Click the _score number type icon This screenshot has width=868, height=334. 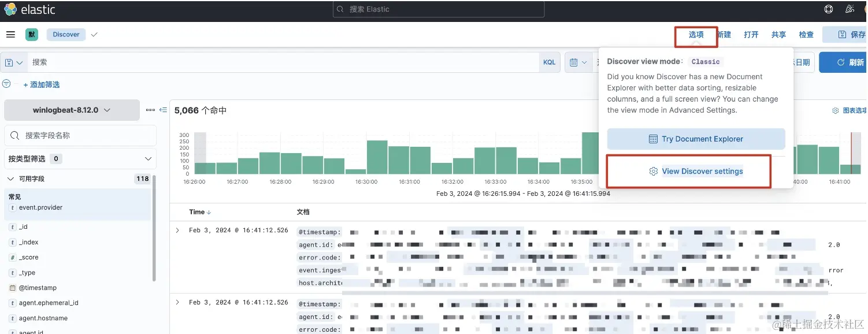pyautogui.click(x=12, y=258)
